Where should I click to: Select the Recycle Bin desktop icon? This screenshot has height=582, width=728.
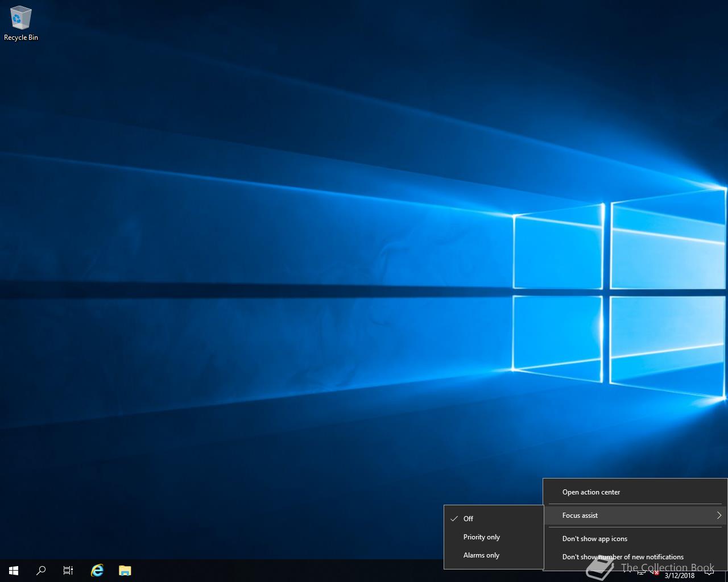pos(21,24)
